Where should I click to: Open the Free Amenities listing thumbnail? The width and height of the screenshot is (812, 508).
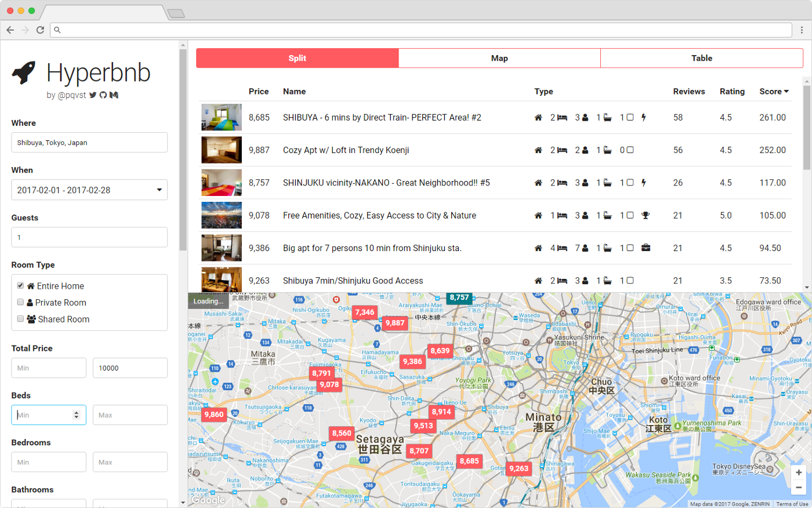222,215
